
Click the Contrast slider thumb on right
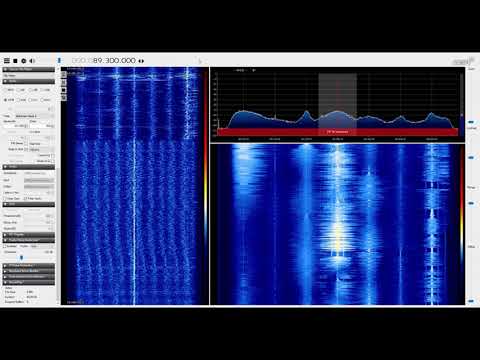click(x=471, y=157)
